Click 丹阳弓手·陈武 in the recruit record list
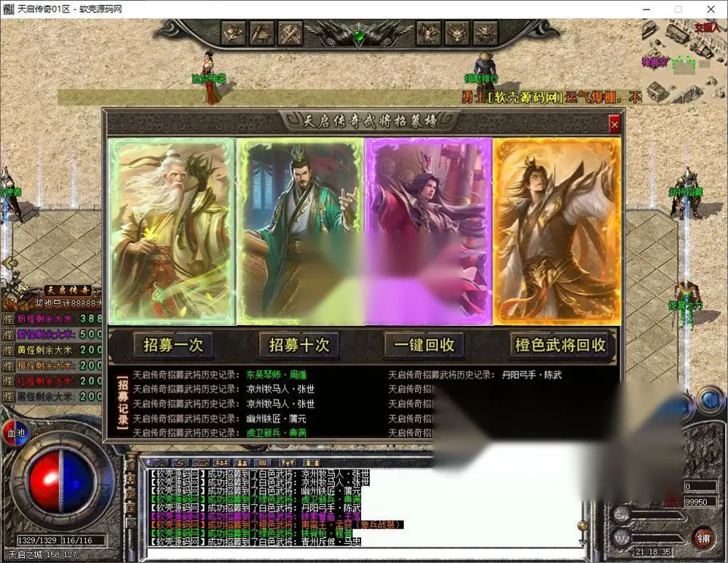The width and height of the screenshot is (728, 563). [x=531, y=375]
